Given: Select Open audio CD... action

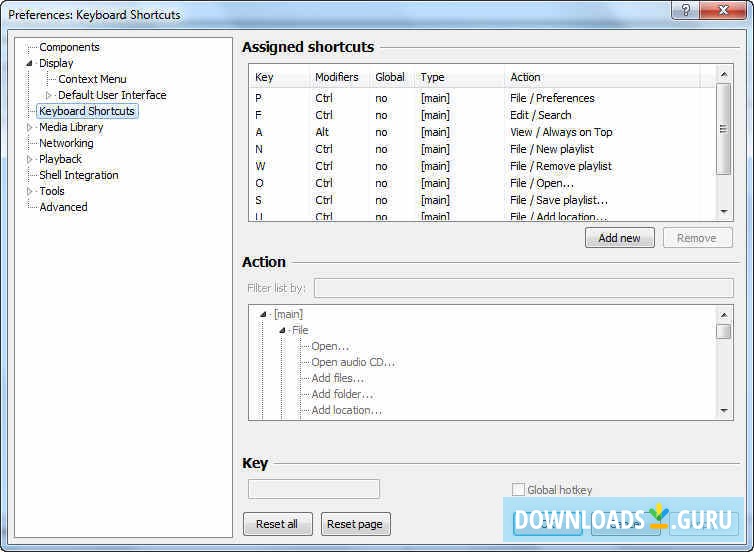Looking at the screenshot, I should 353,362.
